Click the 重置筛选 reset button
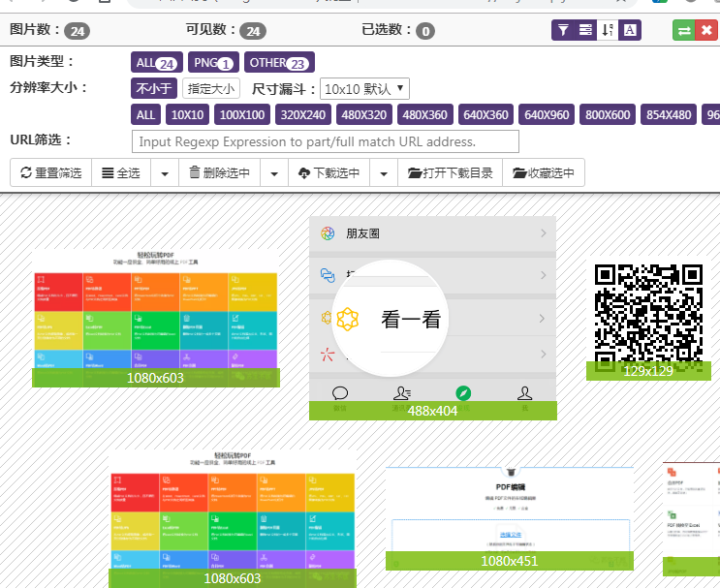720x588 pixels. (x=51, y=172)
